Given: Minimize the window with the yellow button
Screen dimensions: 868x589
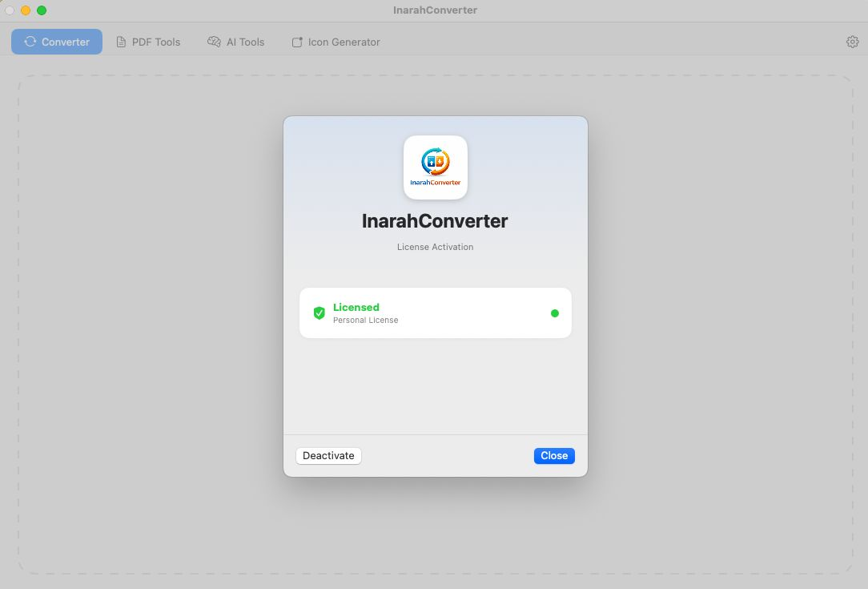Looking at the screenshot, I should tap(26, 10).
